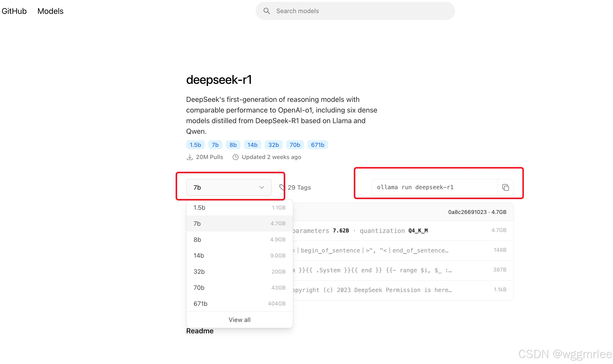Click the 671b blue size tag

click(317, 145)
